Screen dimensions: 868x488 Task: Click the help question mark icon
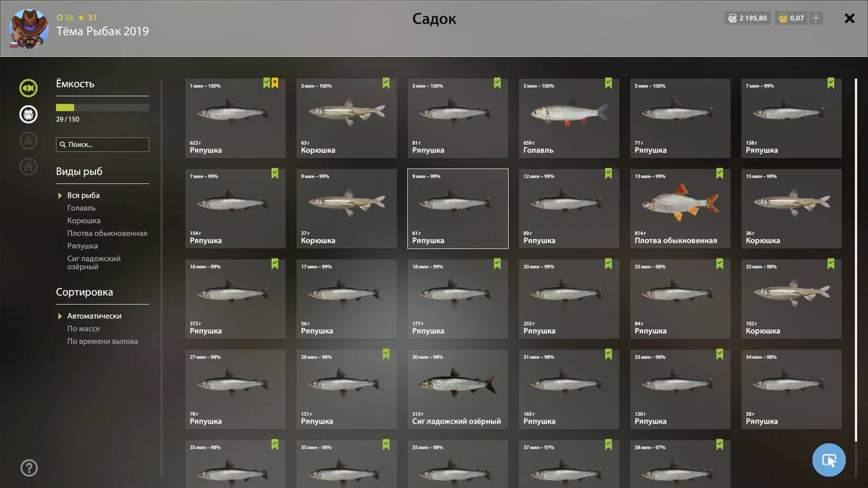tap(29, 467)
